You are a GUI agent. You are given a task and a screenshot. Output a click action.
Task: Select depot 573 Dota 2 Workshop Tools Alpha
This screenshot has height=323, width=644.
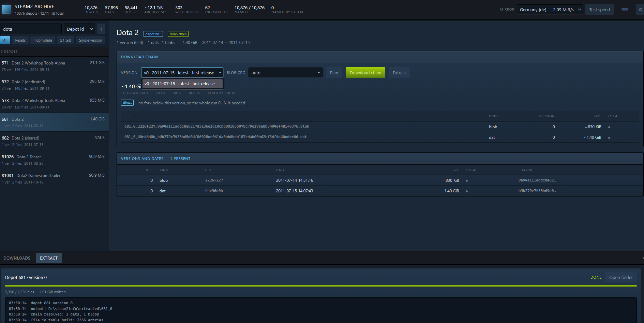click(54, 104)
